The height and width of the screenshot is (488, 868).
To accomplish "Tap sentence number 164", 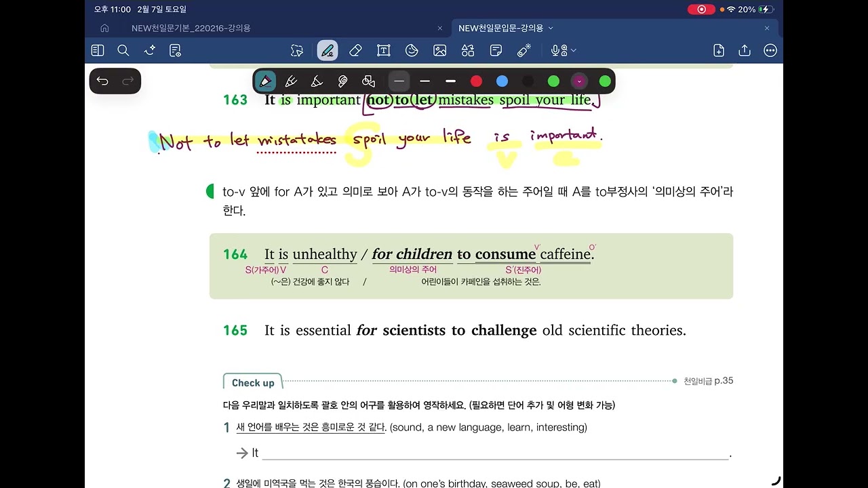I will pos(235,254).
